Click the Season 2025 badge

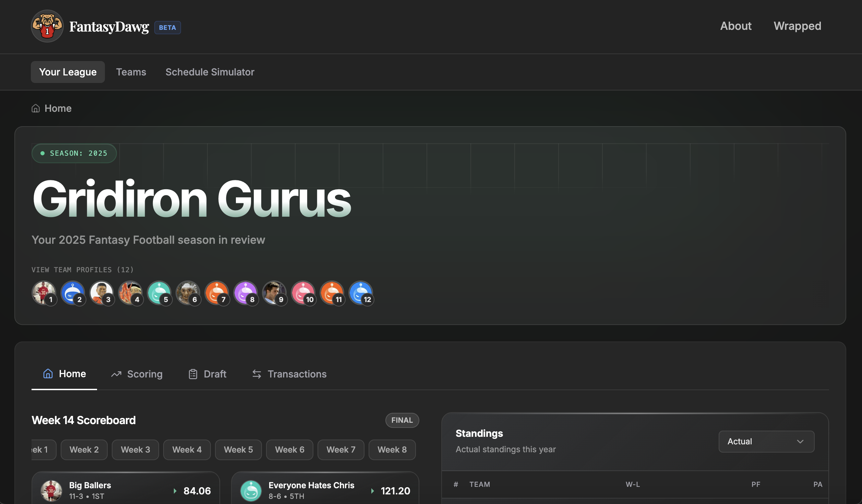click(x=74, y=153)
